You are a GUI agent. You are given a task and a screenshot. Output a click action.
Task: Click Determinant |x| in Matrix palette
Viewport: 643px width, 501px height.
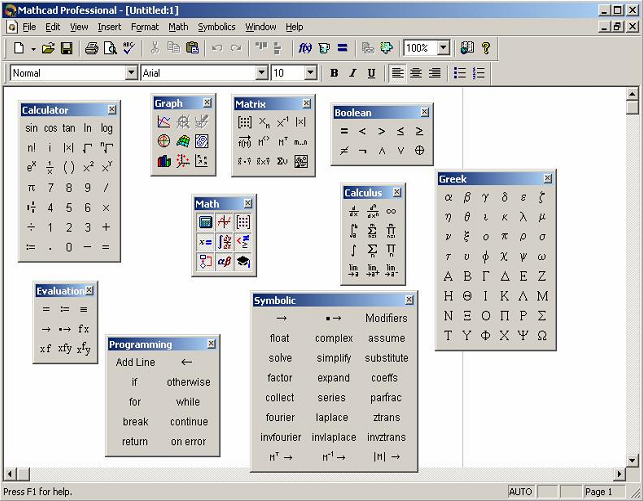pyautogui.click(x=301, y=122)
